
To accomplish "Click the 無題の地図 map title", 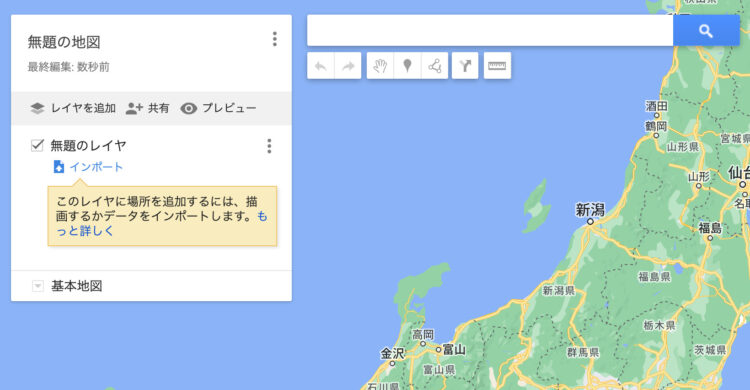I will [x=64, y=42].
